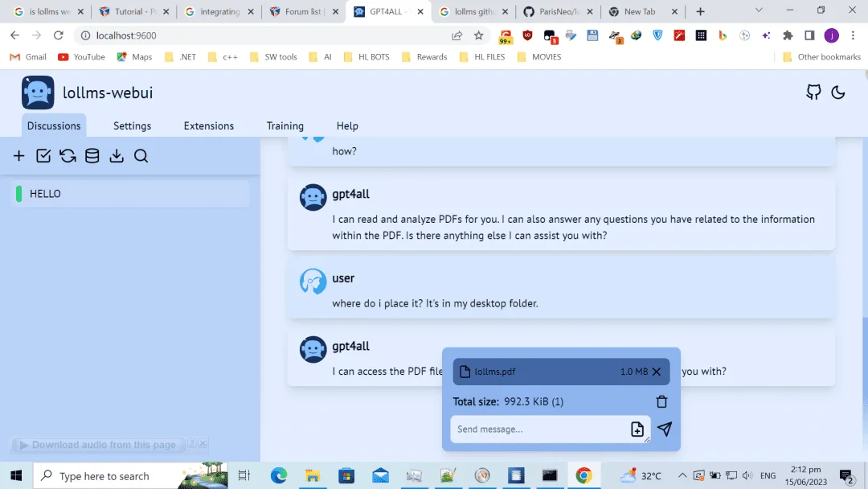Close the Download audio banner
This screenshot has width=868, height=489.
[203, 444]
